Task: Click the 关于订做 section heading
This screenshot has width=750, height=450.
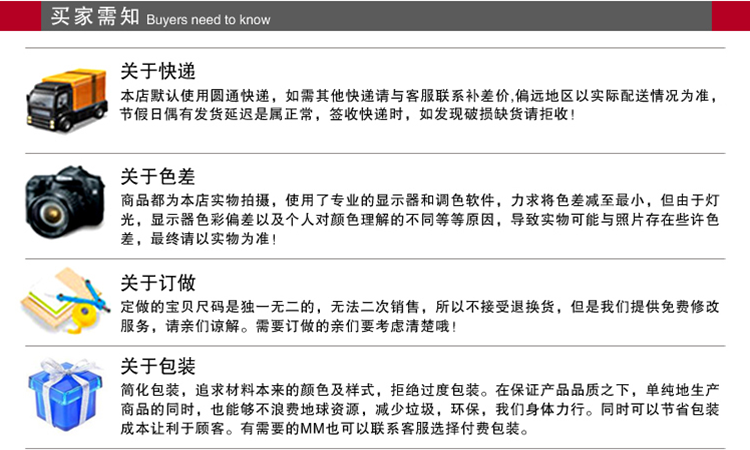Action: (157, 283)
